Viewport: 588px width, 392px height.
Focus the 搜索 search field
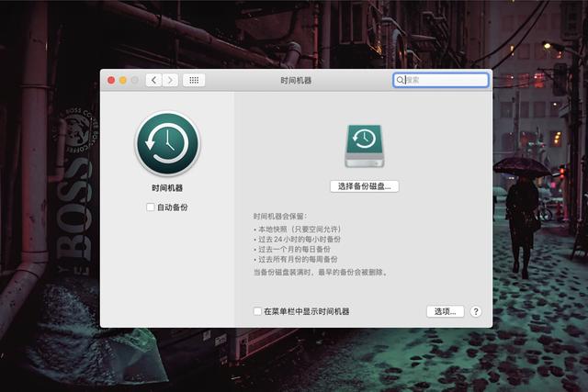click(x=441, y=80)
